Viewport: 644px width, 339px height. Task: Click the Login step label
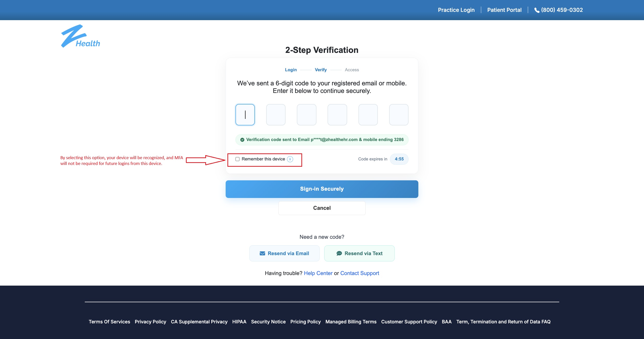291,70
